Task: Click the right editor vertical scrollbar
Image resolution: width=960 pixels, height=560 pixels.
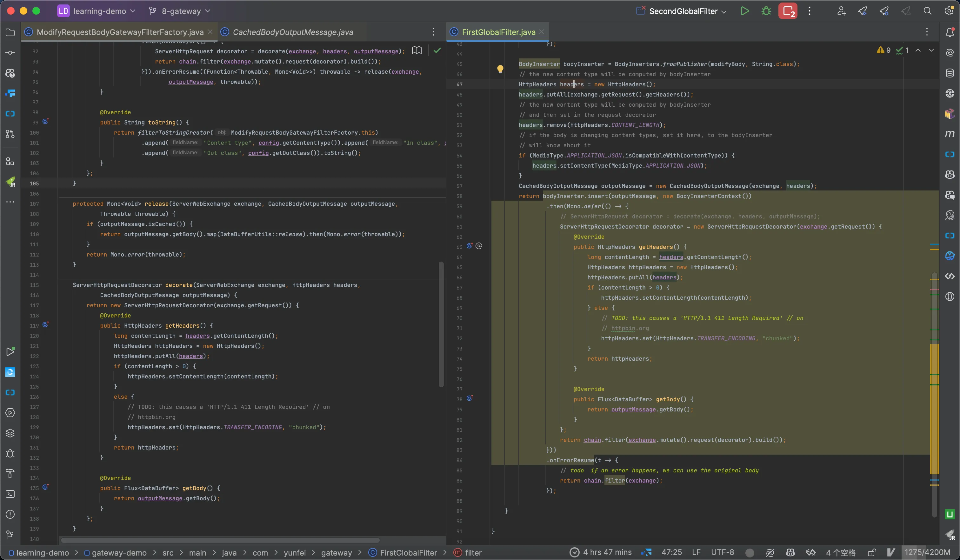Action: pyautogui.click(x=934, y=394)
